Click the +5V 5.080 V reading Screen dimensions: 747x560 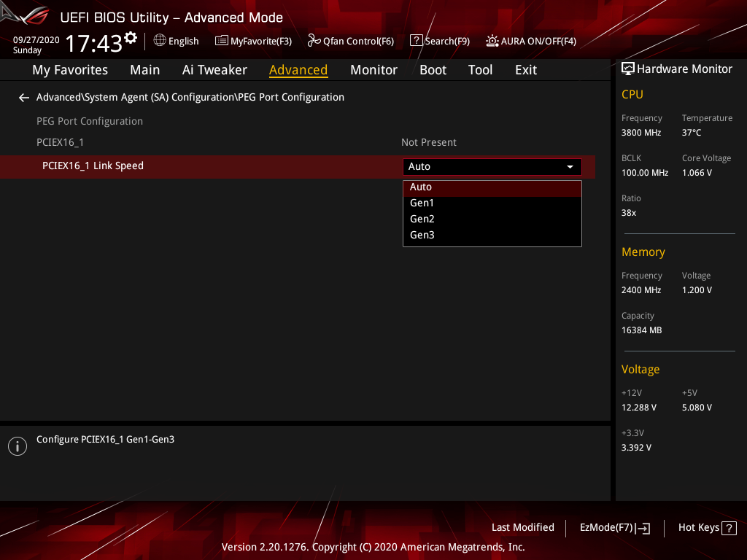tap(697, 408)
